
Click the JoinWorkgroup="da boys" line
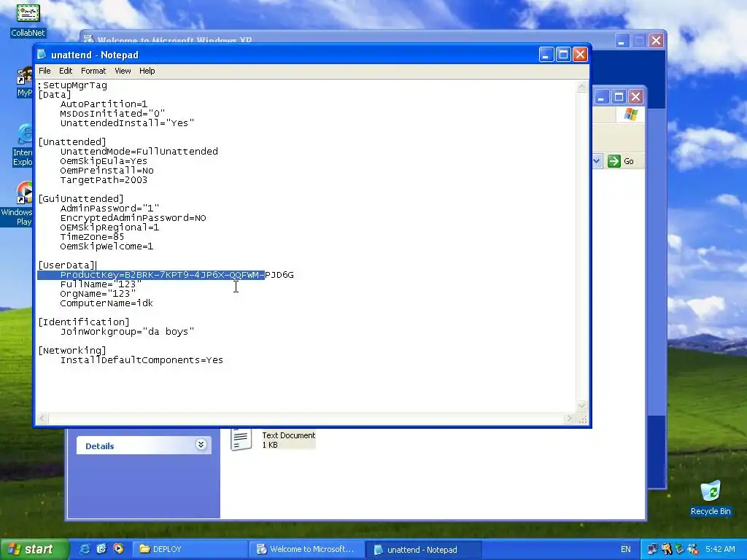click(127, 332)
